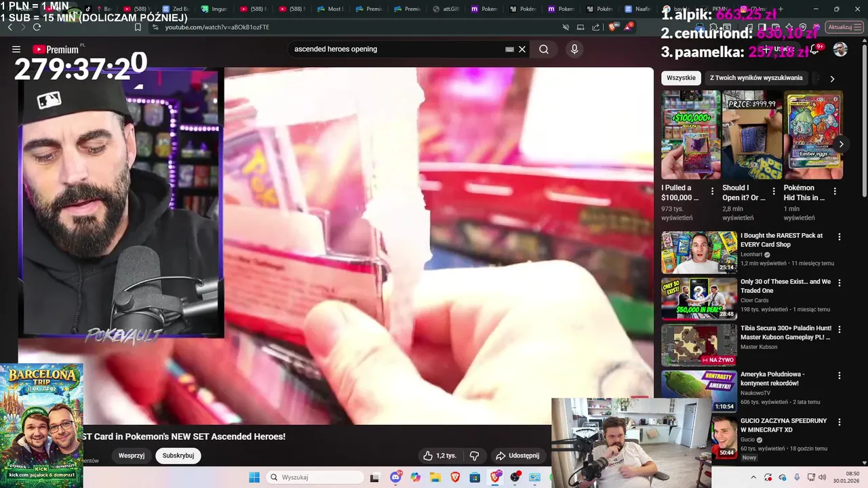Click the browser address bar URL
Image resolution: width=868 pixels, height=488 pixels.
[x=217, y=27]
